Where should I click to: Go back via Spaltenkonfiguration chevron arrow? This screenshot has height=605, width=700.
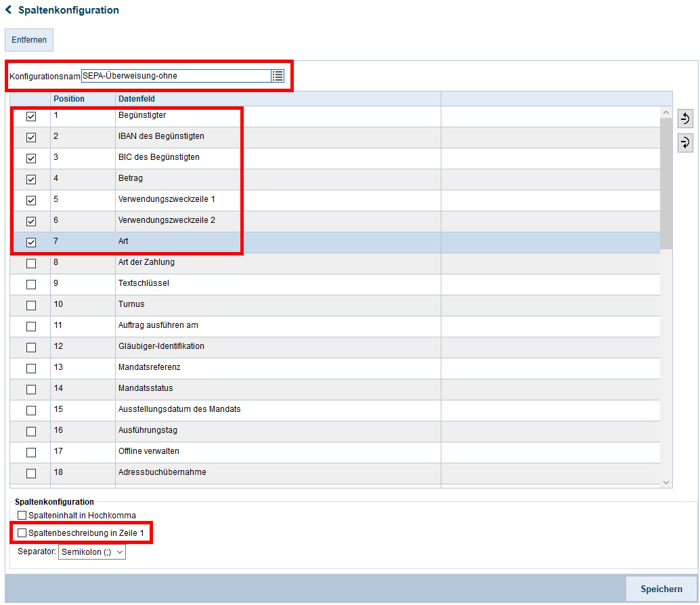[9, 10]
